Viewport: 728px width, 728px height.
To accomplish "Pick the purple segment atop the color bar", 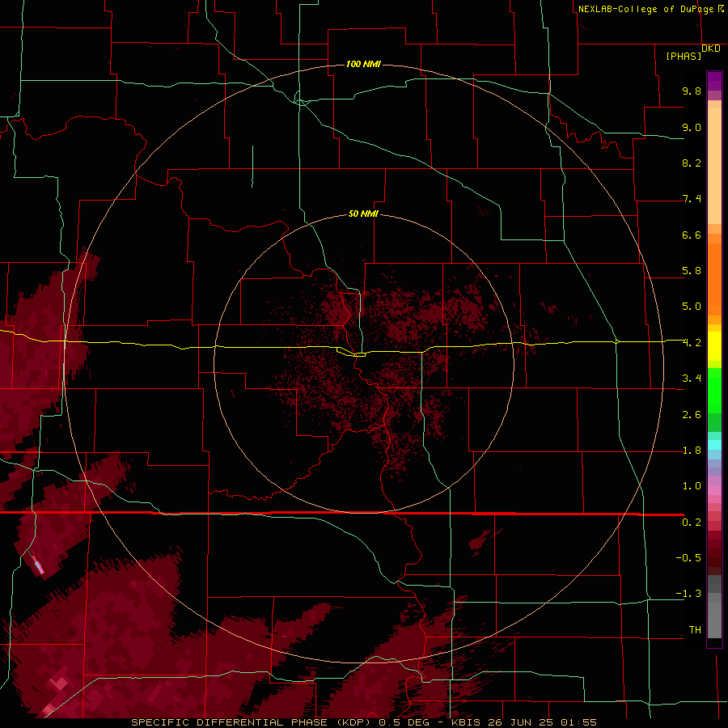I will tap(714, 81).
